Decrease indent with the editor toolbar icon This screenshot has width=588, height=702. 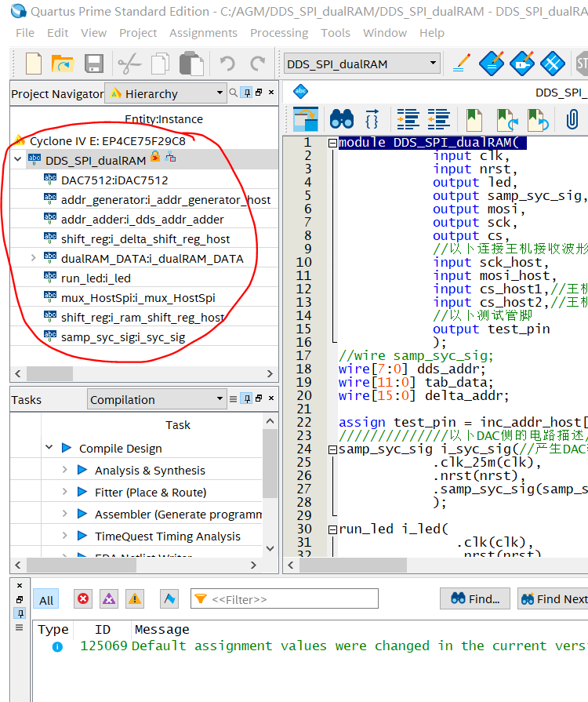439,119
